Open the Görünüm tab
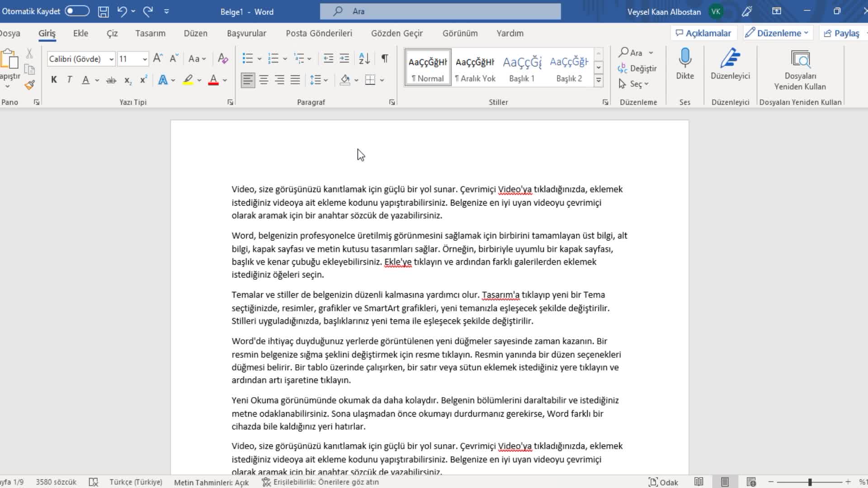The width and height of the screenshot is (868, 488). click(x=460, y=33)
